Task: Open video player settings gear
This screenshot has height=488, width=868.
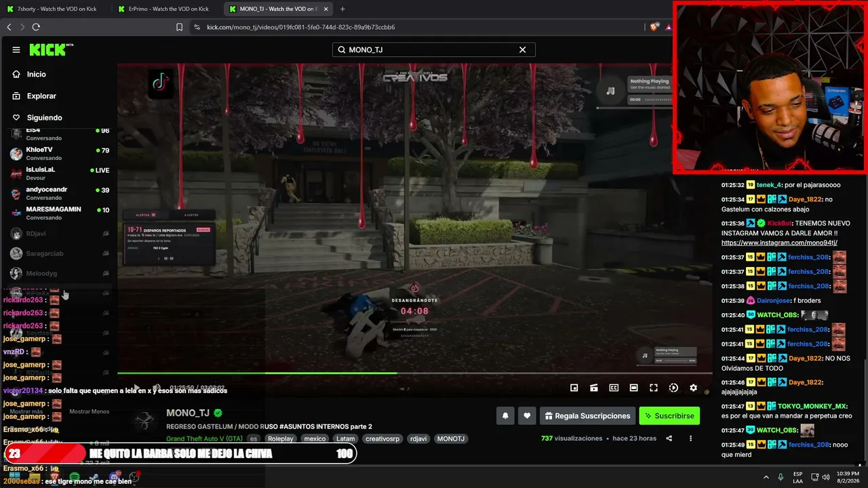Action: point(693,388)
